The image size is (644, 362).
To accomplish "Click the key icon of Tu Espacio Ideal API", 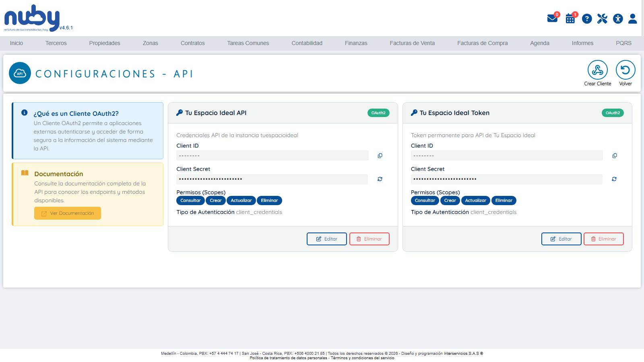I will pos(180,113).
